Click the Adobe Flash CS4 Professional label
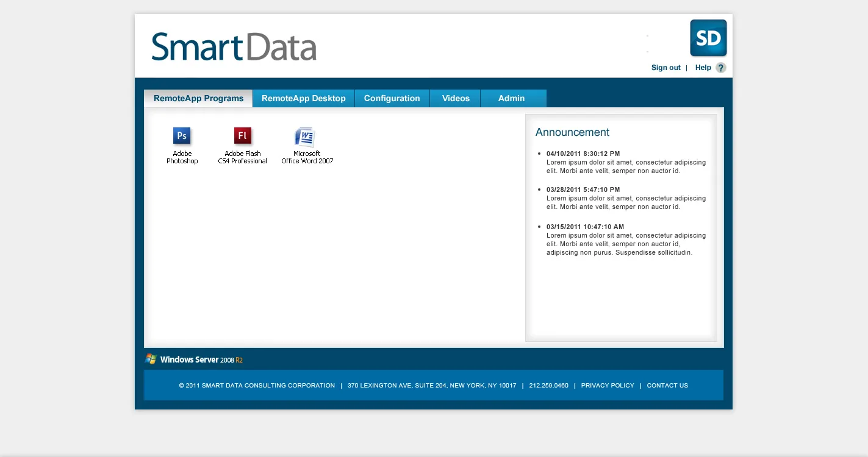 [x=243, y=157]
